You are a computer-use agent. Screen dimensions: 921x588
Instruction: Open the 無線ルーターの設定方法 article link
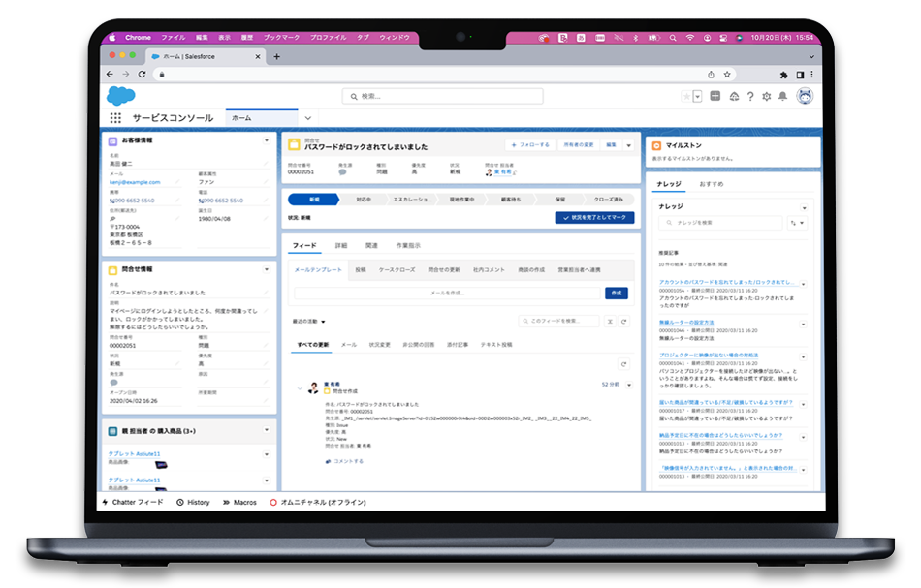686,323
